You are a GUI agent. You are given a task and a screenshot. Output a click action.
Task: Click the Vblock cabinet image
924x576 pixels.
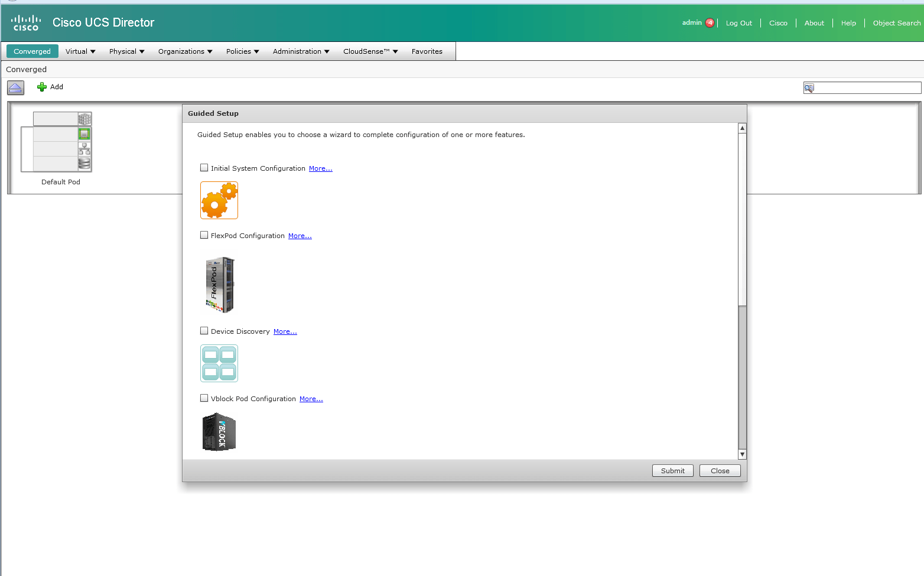tap(219, 432)
